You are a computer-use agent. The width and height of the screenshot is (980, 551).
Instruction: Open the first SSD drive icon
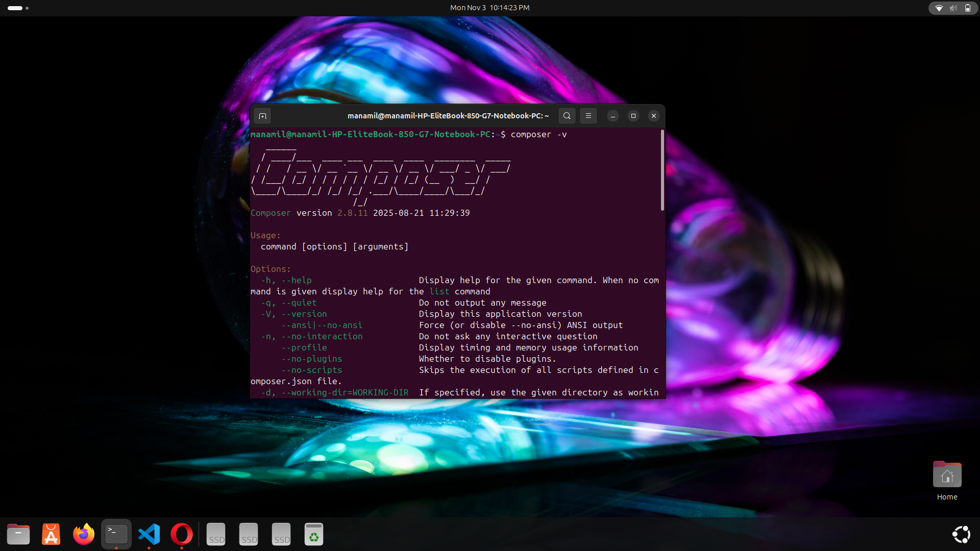216,534
